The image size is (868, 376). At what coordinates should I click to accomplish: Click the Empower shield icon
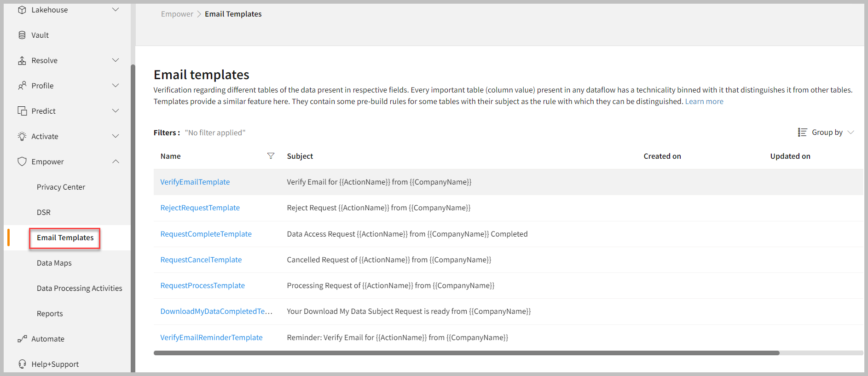[22, 162]
